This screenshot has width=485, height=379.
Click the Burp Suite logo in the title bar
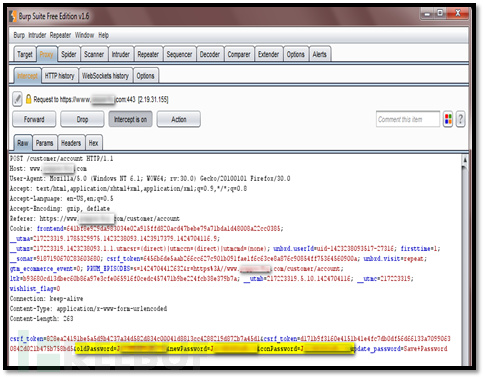pyautogui.click(x=13, y=16)
